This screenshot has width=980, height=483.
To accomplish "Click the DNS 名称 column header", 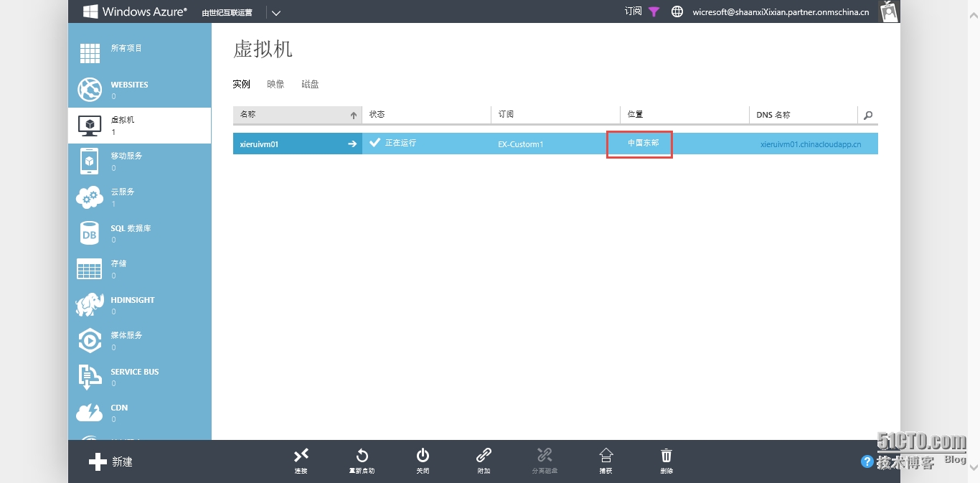I will 804,115.
